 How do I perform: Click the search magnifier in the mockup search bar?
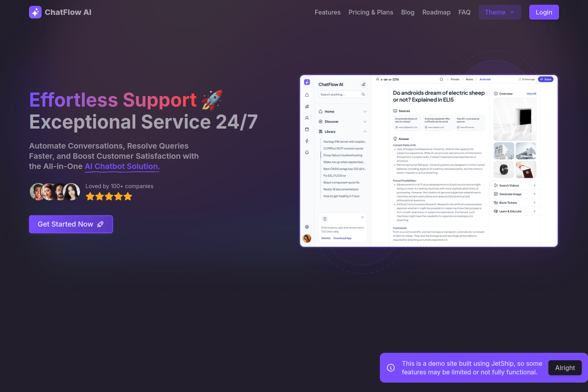(363, 94)
